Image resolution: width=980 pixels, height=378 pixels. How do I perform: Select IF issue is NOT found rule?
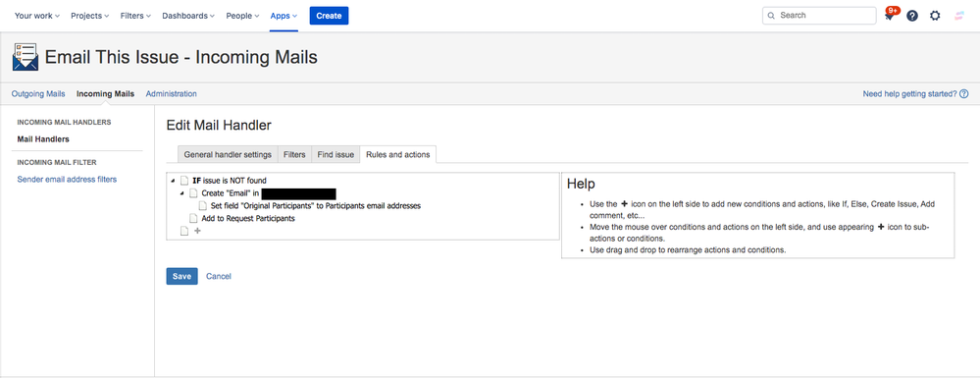click(x=230, y=181)
